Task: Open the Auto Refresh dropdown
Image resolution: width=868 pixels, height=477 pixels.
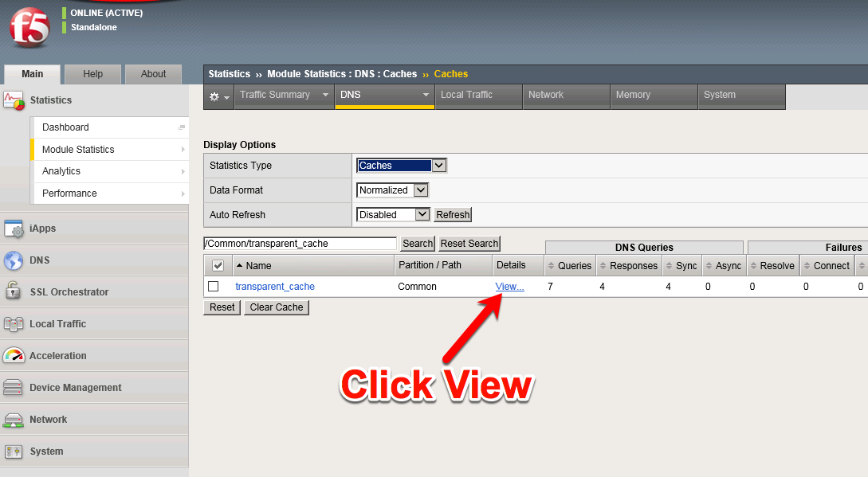Action: (393, 214)
